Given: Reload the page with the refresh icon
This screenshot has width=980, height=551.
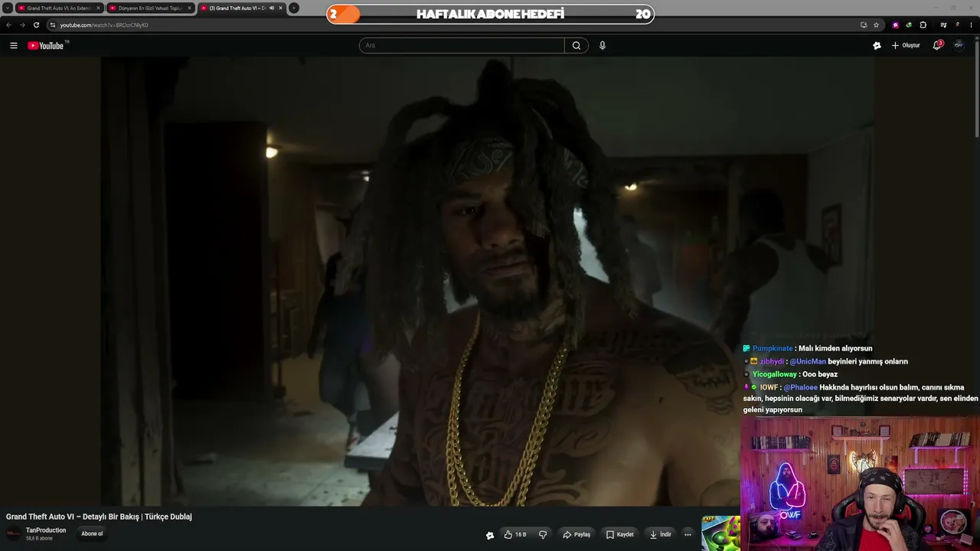Looking at the screenshot, I should pos(36,25).
